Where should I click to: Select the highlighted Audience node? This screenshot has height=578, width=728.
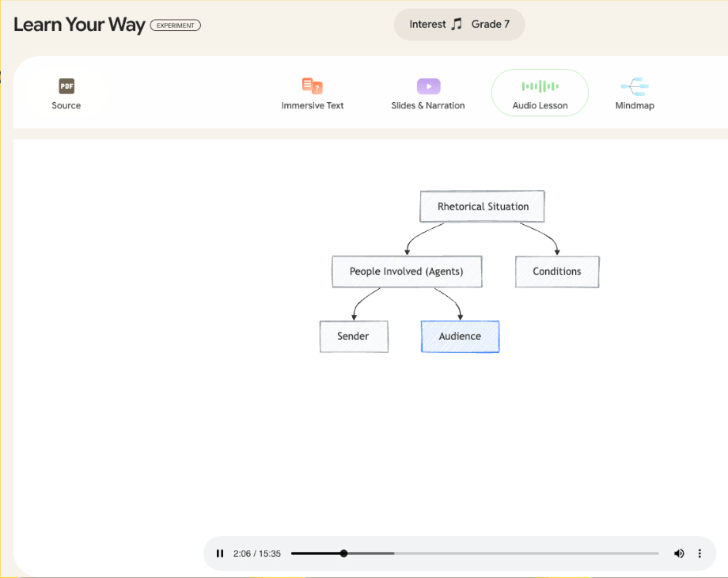460,337
